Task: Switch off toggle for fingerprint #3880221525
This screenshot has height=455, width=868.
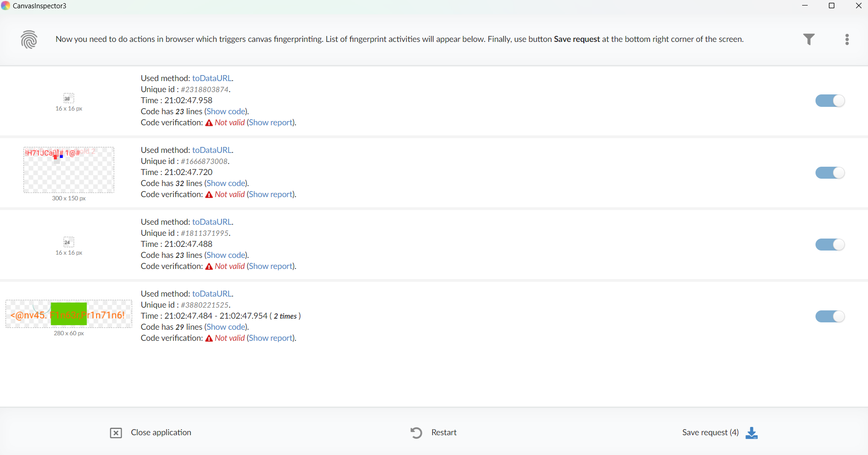Action: (830, 316)
